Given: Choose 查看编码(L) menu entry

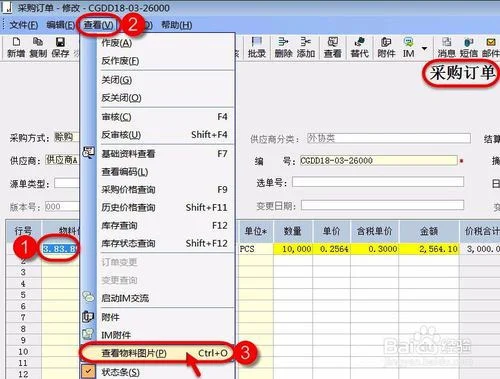Looking at the screenshot, I should pos(157,172).
